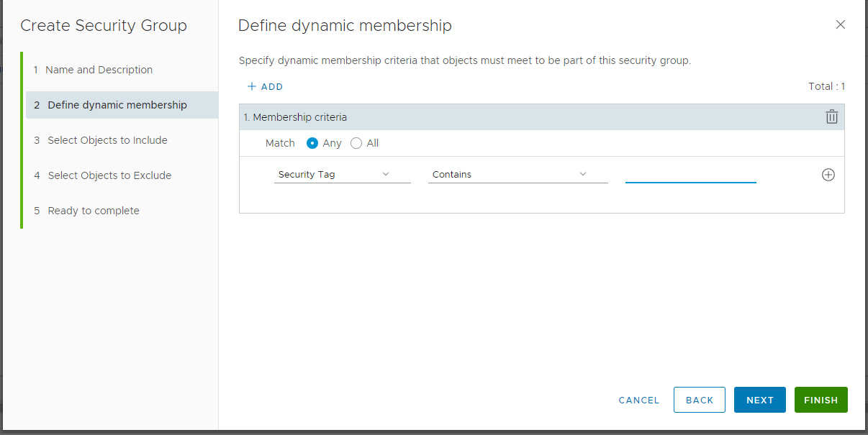Click the plus circle to add criterion row
Viewport: 868px width, 435px height.
[x=828, y=175]
